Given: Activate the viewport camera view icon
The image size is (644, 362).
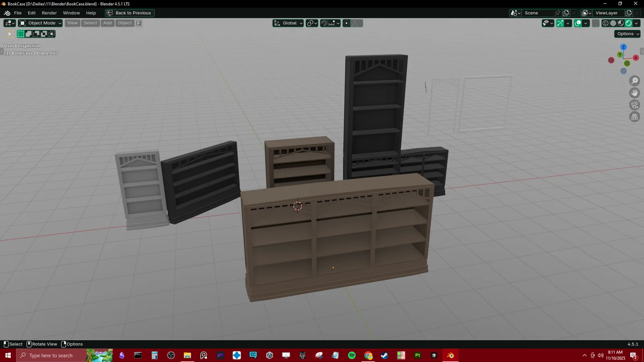Looking at the screenshot, I should (634, 105).
